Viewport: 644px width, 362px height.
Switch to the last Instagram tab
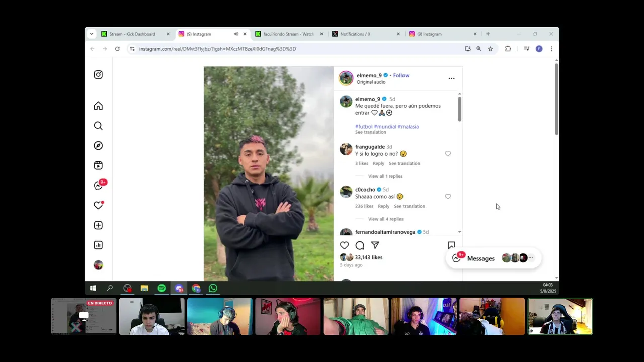442,34
